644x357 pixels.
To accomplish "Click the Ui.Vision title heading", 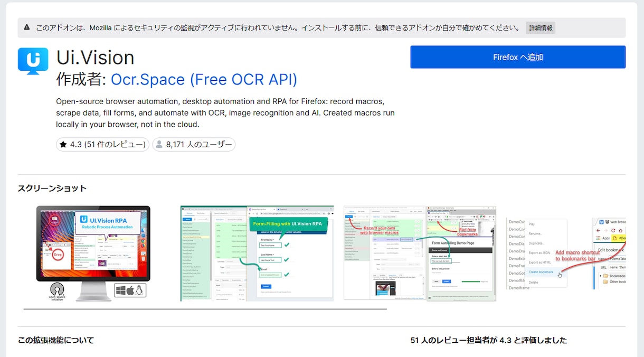I will (x=96, y=57).
